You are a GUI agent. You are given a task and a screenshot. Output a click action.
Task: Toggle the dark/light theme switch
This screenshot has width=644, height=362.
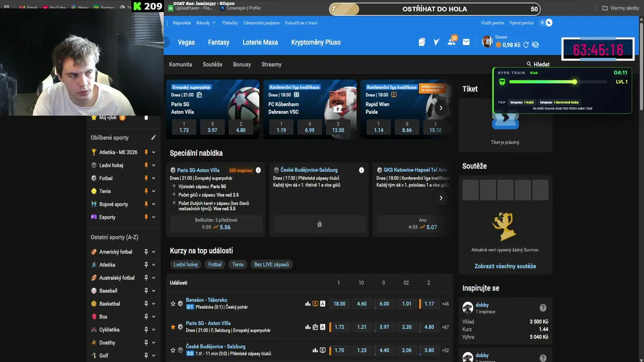(x=546, y=23)
